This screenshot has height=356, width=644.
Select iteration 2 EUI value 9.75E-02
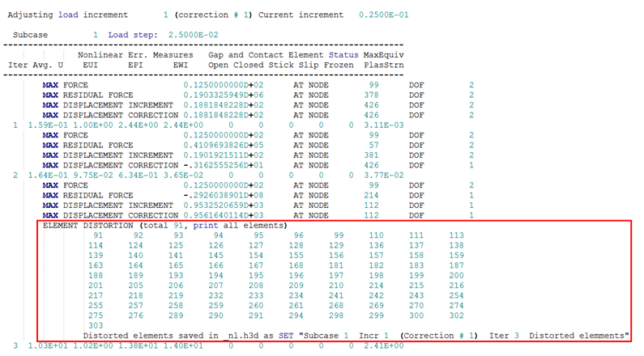pyautogui.click(x=93, y=176)
